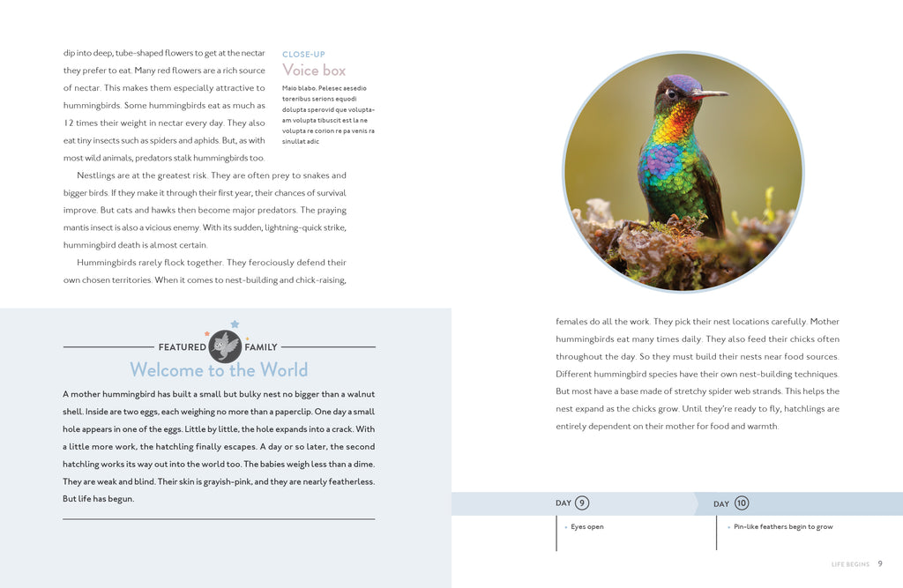This screenshot has height=588, width=903.
Task: Click the 'Welcome to the World' title
Action: pos(219,369)
